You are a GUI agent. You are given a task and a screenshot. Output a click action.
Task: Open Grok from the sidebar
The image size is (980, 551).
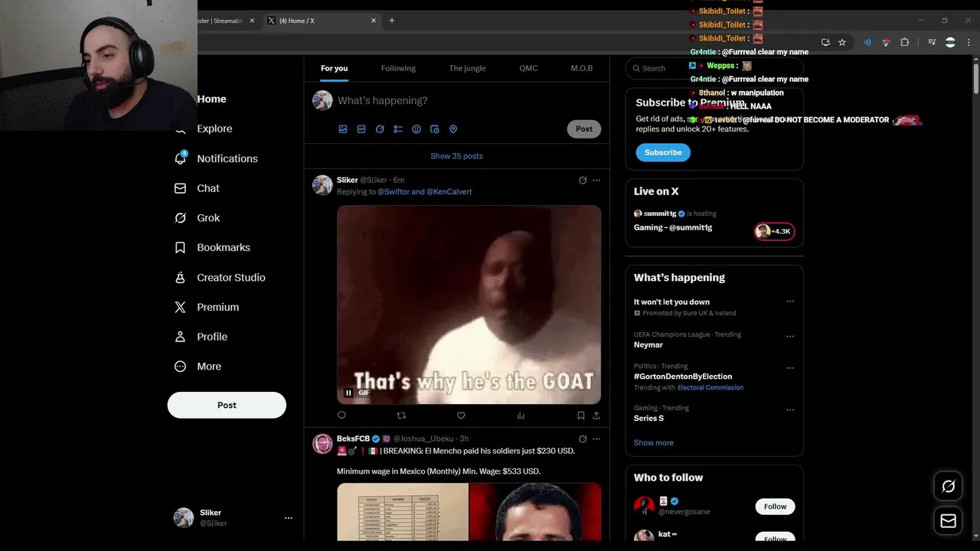click(x=198, y=218)
